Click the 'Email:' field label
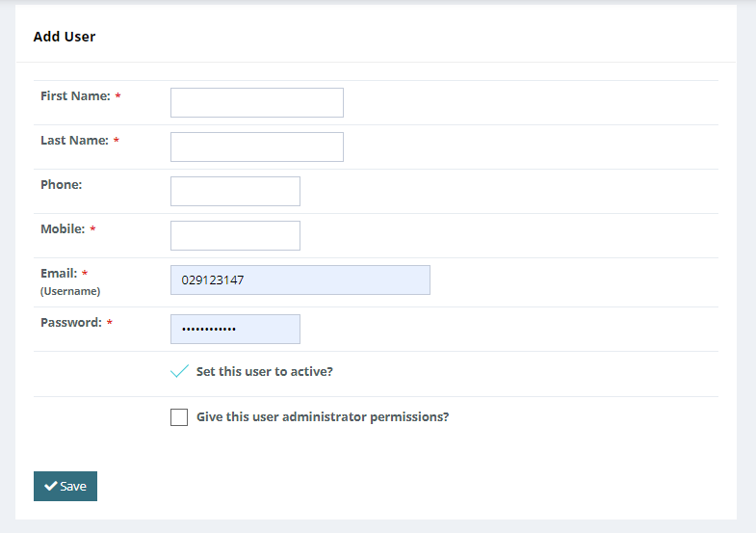Viewport: 756px width, 533px height. (x=58, y=274)
